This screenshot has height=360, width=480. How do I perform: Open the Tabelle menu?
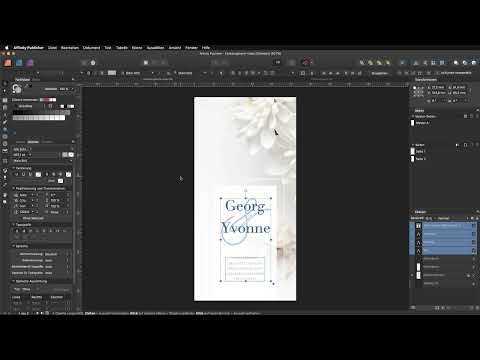coord(122,48)
